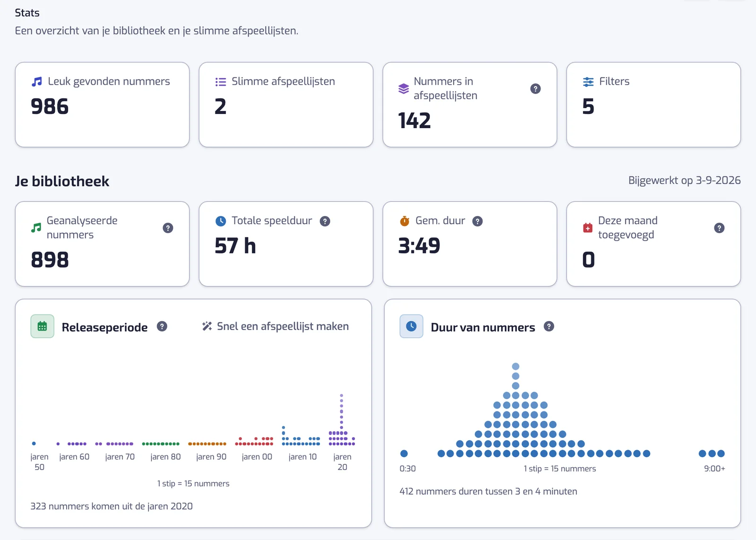The image size is (756, 540).
Task: Click the value 142 in playlists
Action: pos(414,121)
